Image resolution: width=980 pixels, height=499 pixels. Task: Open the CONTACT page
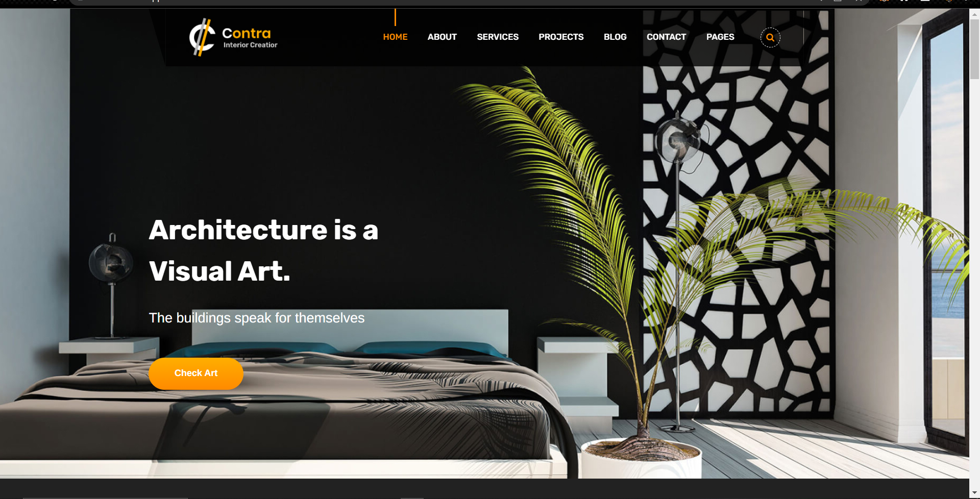coord(666,37)
